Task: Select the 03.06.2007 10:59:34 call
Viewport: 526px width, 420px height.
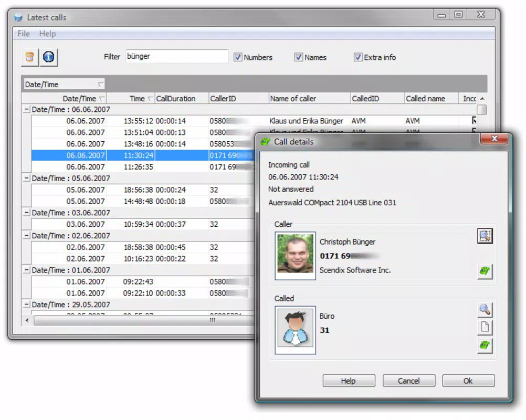Action: (x=143, y=224)
